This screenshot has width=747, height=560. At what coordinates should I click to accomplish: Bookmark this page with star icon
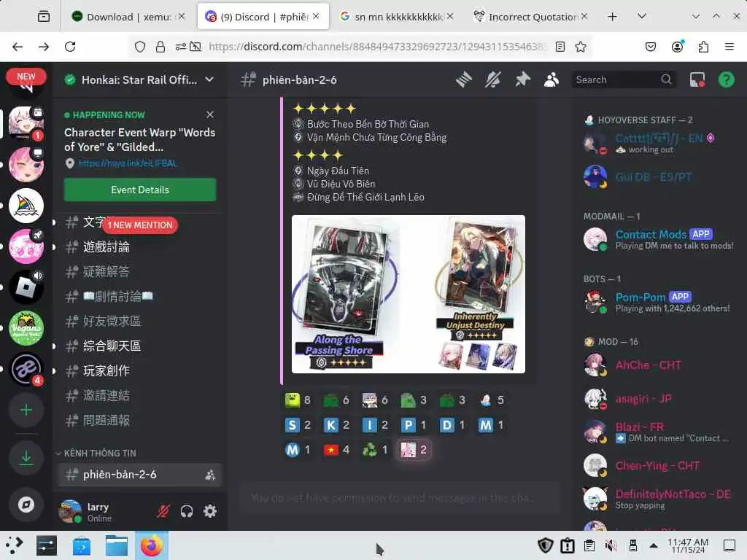pos(580,47)
